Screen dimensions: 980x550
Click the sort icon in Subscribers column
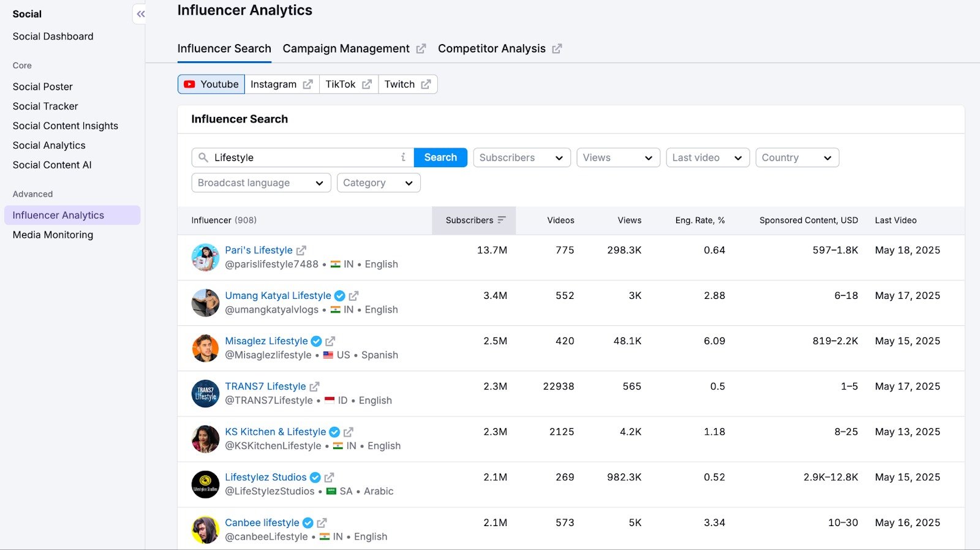pyautogui.click(x=502, y=220)
